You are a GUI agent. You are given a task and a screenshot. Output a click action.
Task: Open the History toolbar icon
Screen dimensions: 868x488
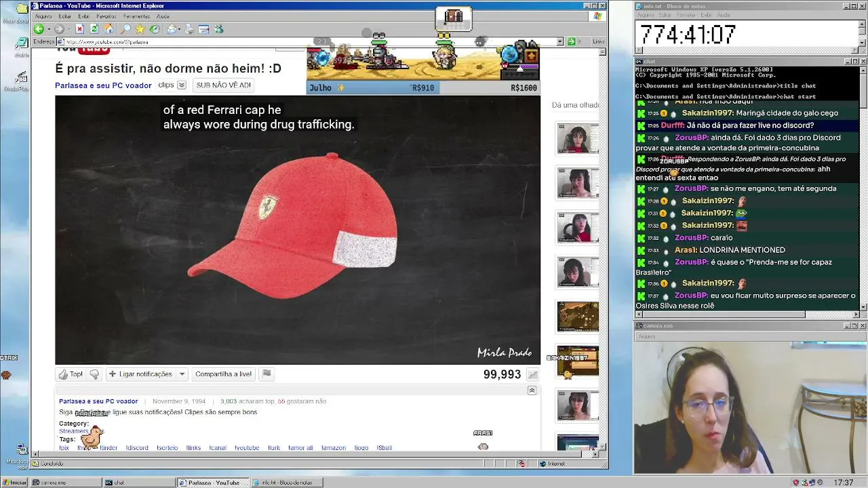(155, 29)
